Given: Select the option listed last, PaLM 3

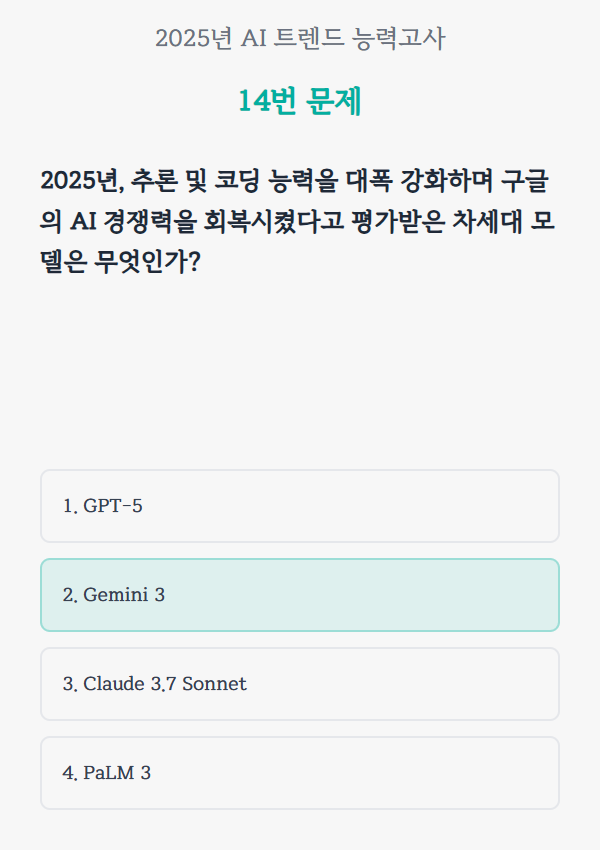Looking at the screenshot, I should (300, 773).
